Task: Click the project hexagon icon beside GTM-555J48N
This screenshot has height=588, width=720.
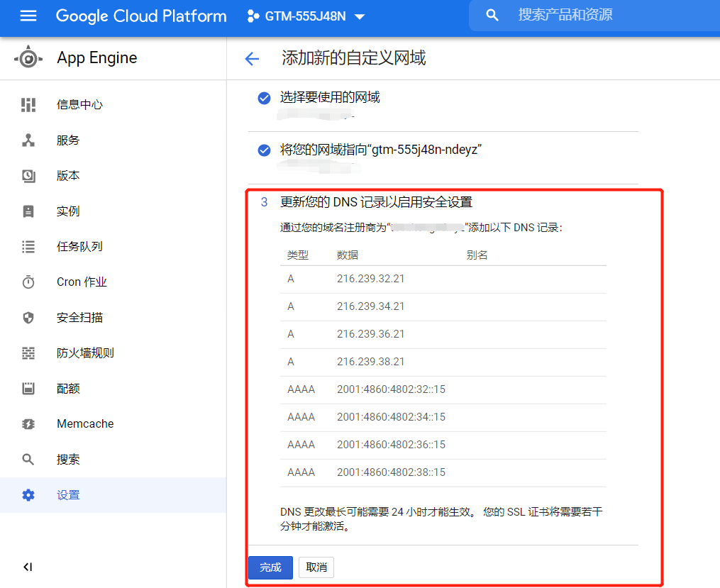Action: tap(253, 16)
